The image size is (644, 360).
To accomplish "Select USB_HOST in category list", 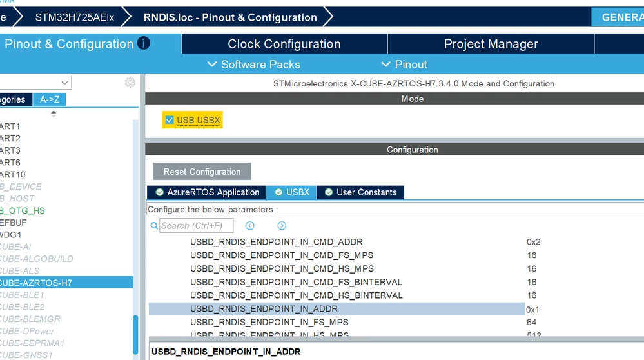I will pos(17,199).
